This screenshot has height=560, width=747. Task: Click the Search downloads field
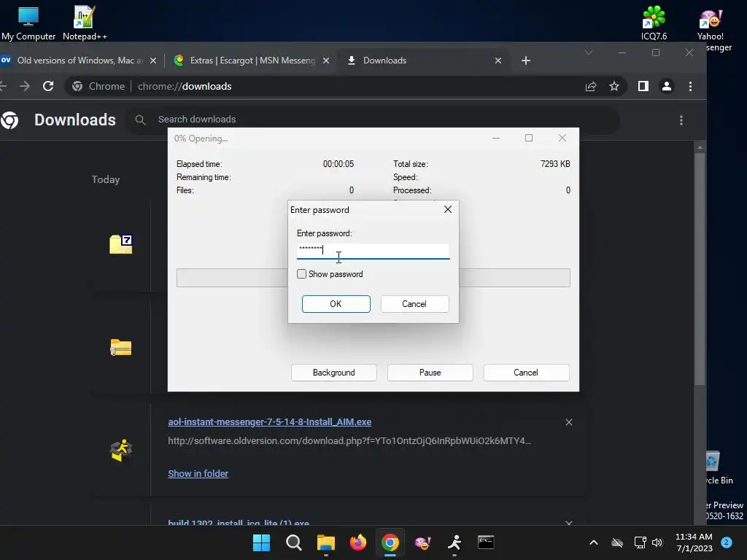click(x=374, y=120)
